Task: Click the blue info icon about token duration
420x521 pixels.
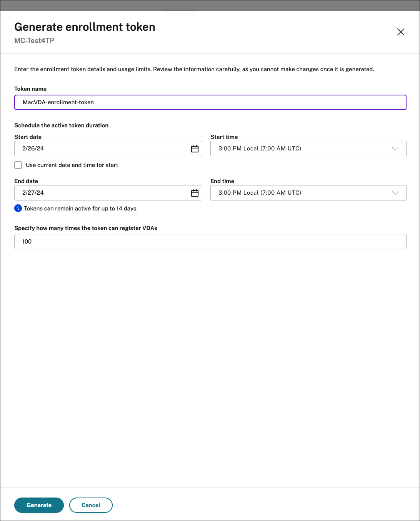Action: (x=18, y=209)
